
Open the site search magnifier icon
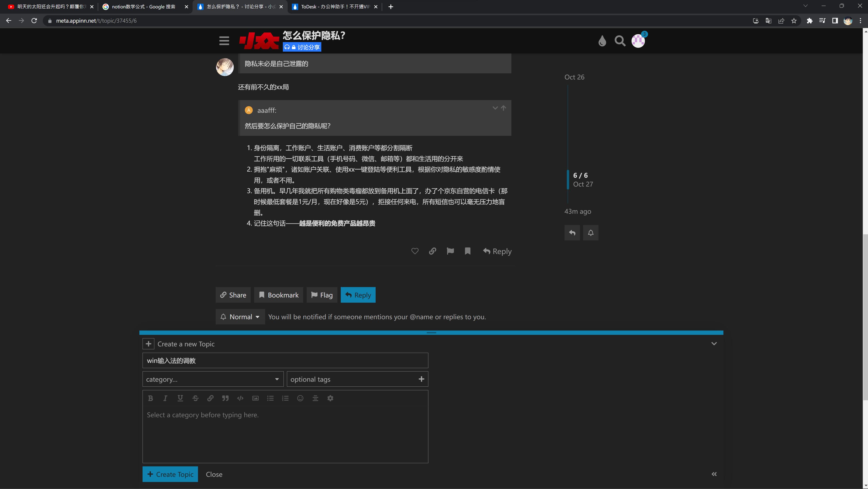tap(620, 41)
